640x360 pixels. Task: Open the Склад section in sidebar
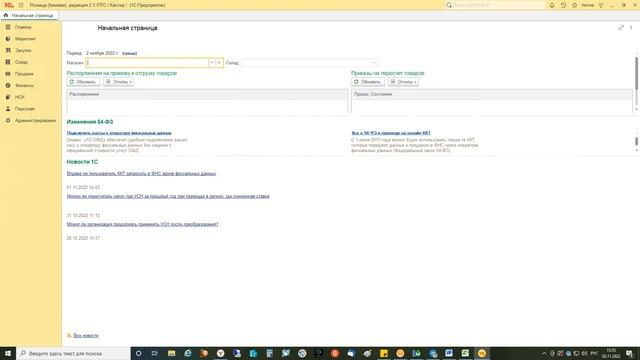tap(21, 62)
